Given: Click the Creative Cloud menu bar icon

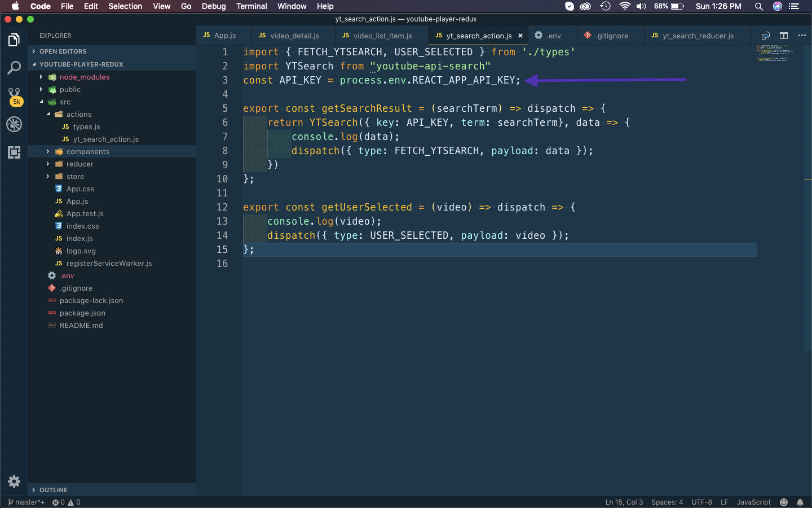Looking at the screenshot, I should 586,6.
